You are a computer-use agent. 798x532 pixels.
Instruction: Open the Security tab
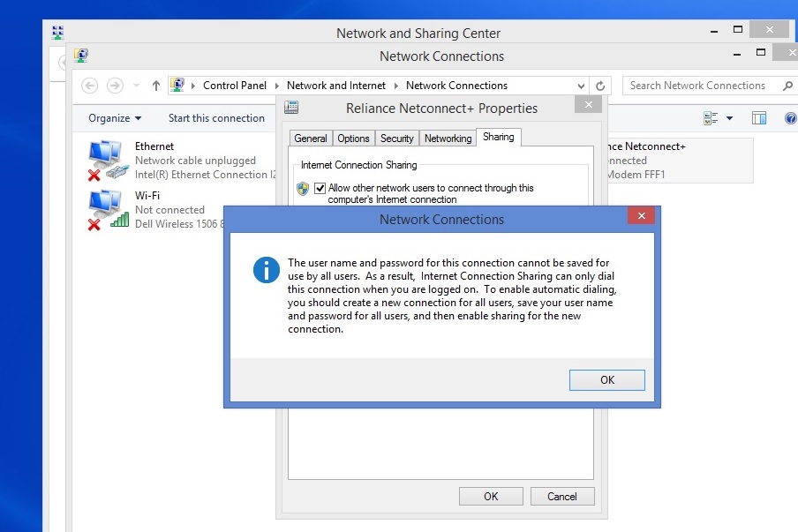point(397,139)
